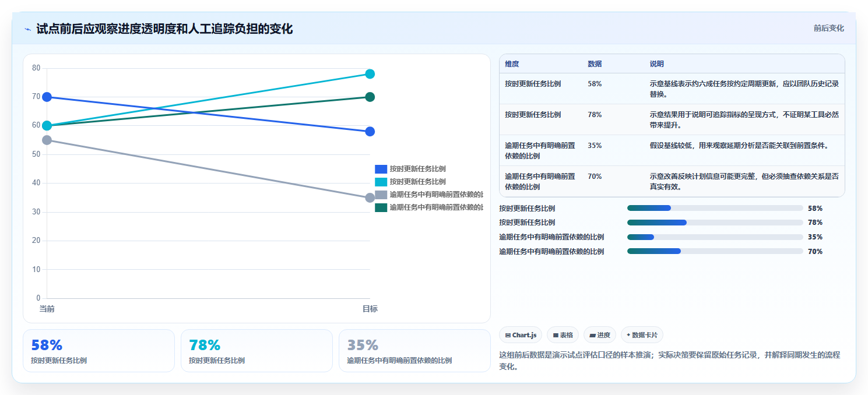Click the 当前 x-axis label

point(47,309)
